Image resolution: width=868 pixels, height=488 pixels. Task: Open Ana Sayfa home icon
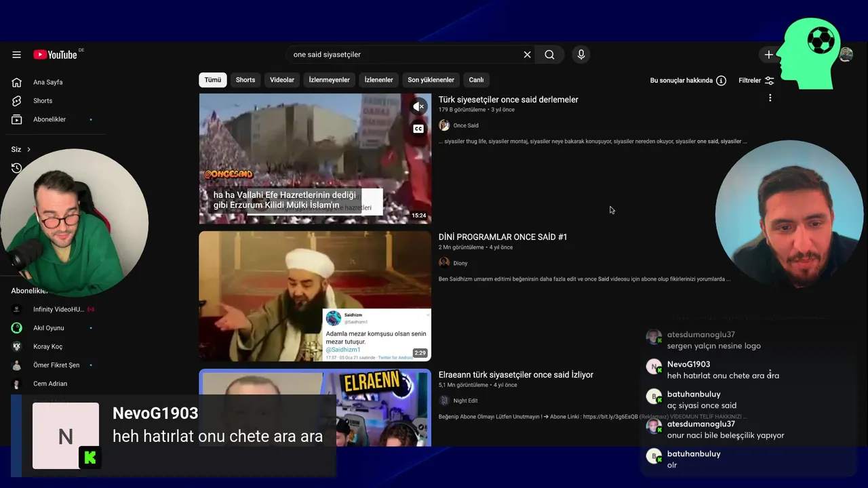tap(17, 82)
